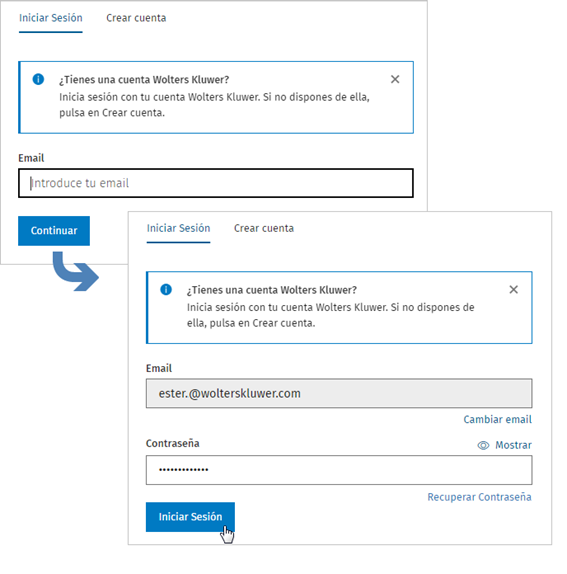Click the info icon in the second alert box
The image size is (567, 574).
pos(166,290)
